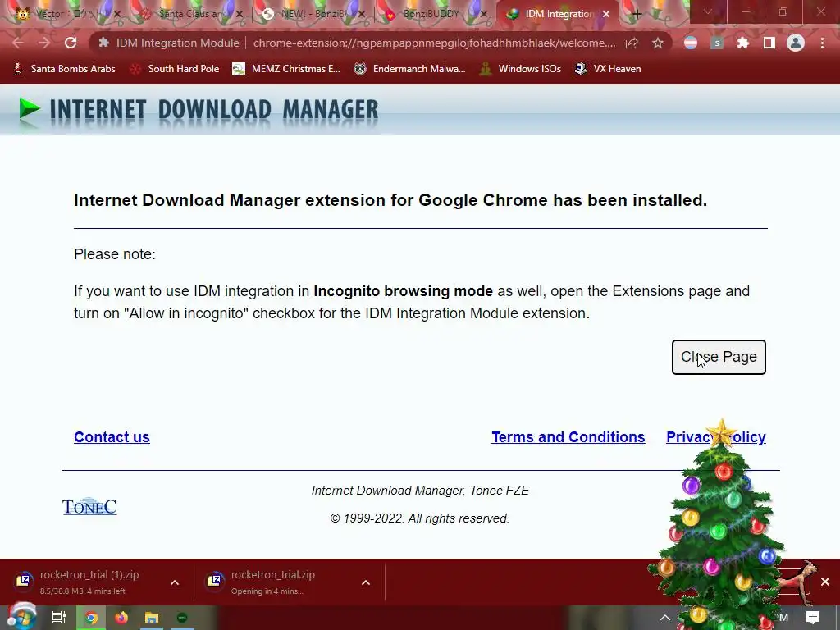Click the striped round extension icon
Viewport: 840px width, 630px height.
pos(691,43)
